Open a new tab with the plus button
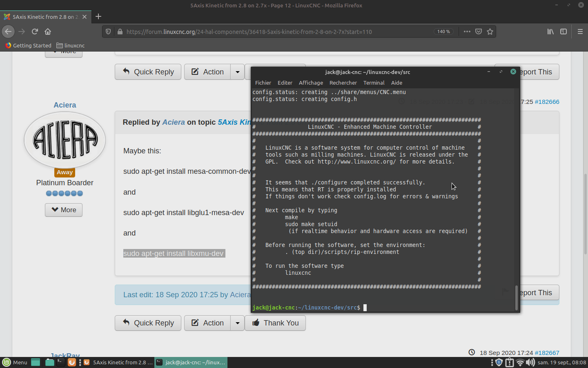 (x=98, y=17)
